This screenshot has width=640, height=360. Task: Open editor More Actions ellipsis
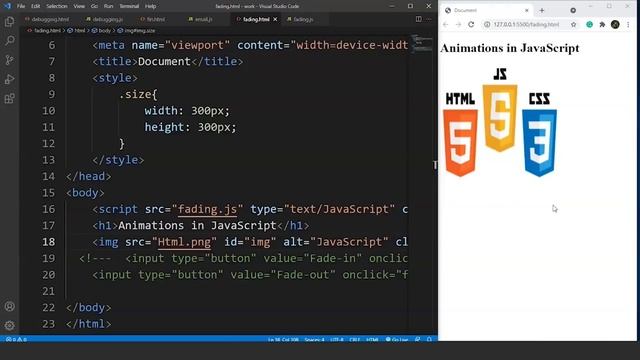429,19
